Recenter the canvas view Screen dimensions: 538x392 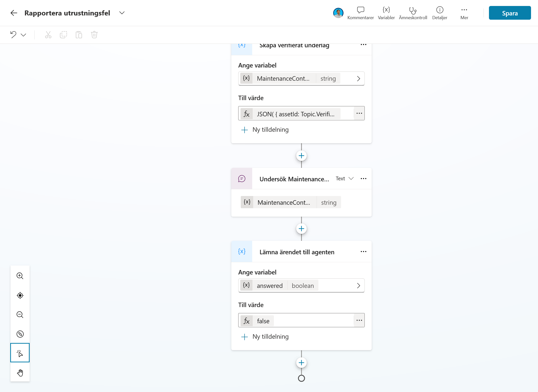coord(20,295)
